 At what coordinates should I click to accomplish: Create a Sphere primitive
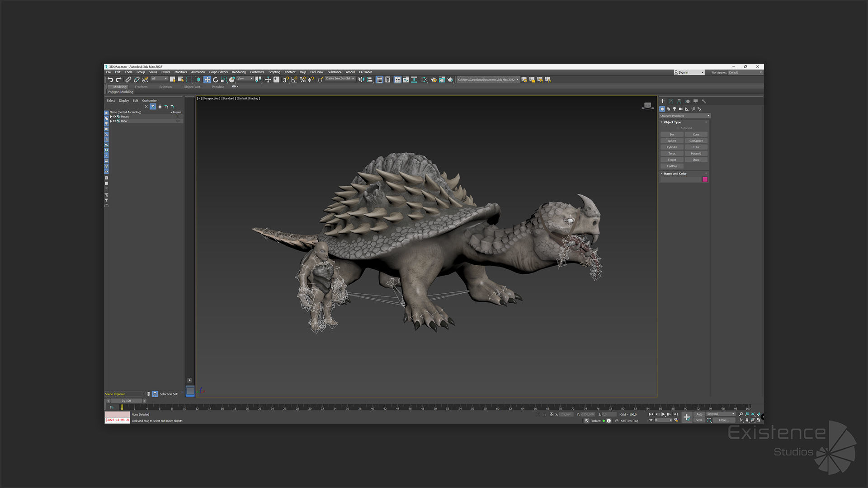[x=672, y=141]
